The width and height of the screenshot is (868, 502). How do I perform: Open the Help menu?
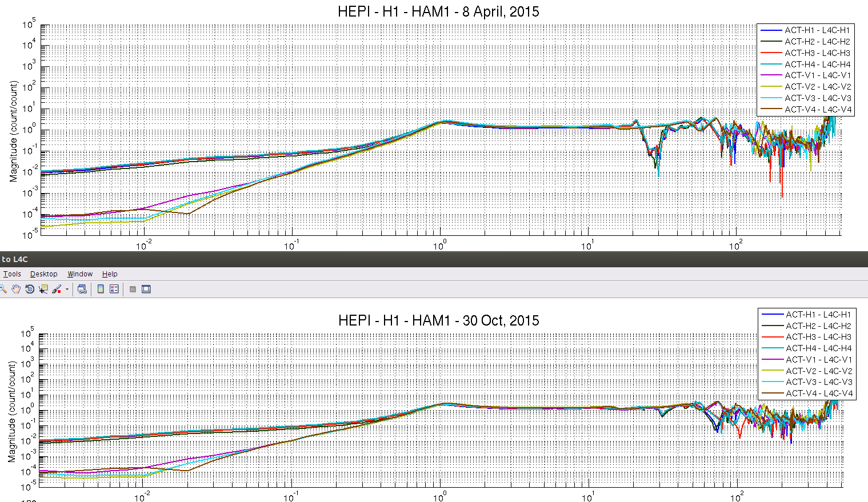[x=110, y=274]
